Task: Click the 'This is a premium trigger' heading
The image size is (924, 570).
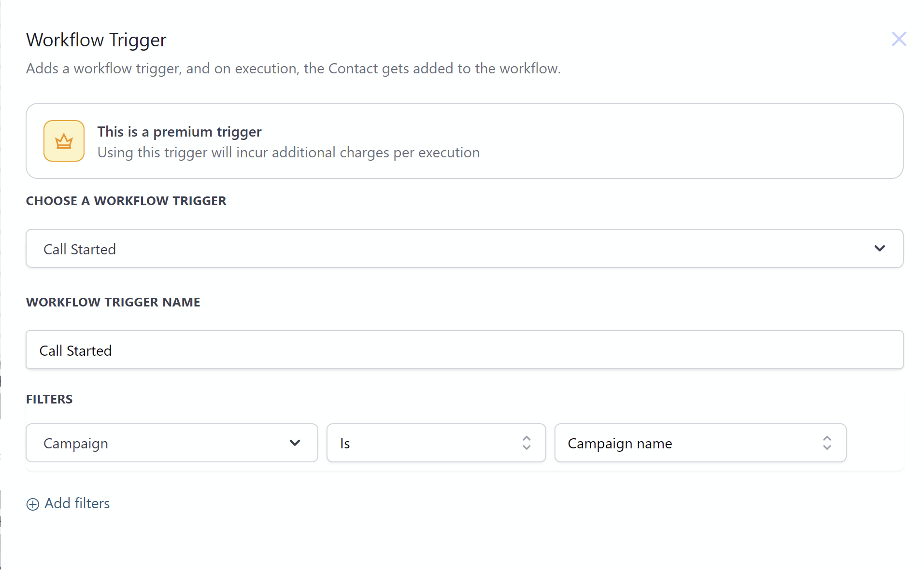Action: coord(179,132)
